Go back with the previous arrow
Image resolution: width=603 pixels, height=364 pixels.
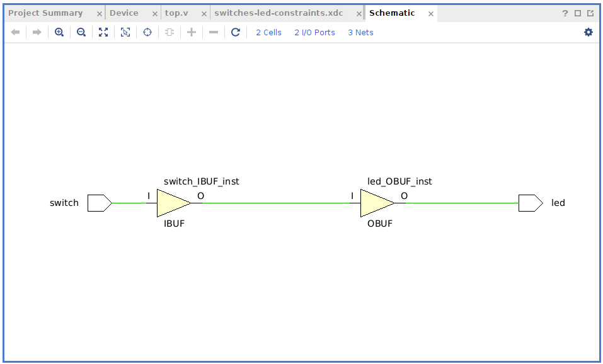tap(16, 32)
